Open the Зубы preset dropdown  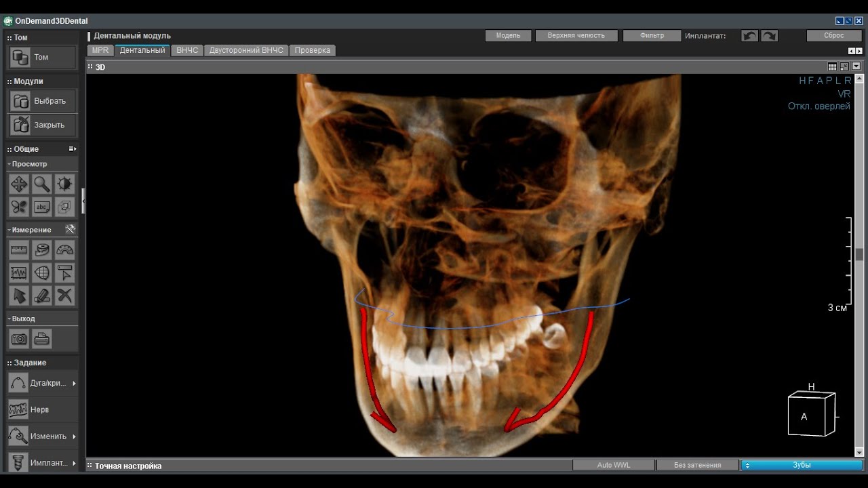[x=802, y=465]
